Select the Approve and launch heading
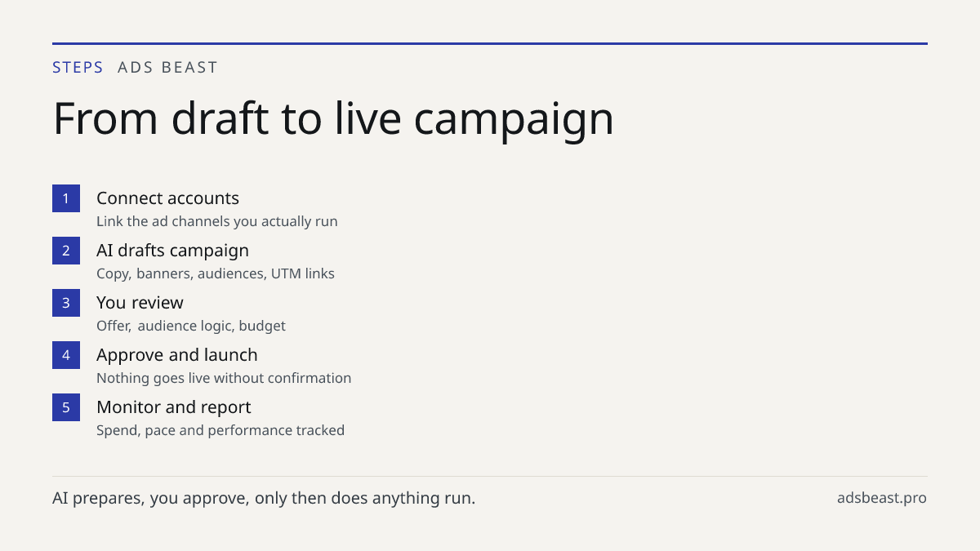This screenshot has width=980, height=551. point(177,355)
